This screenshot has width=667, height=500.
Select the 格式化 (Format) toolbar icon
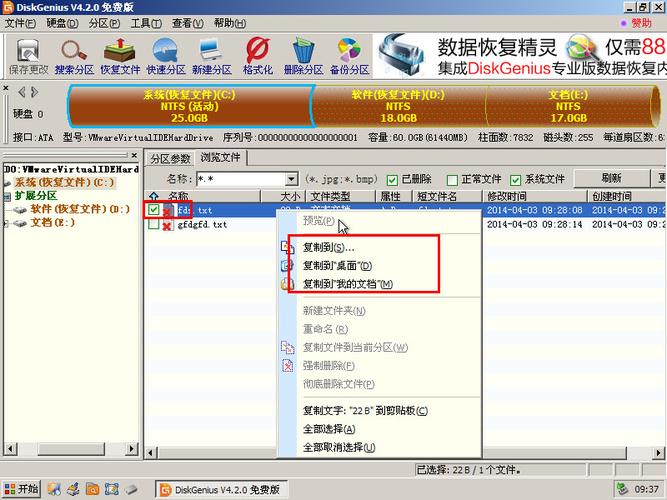[x=257, y=55]
